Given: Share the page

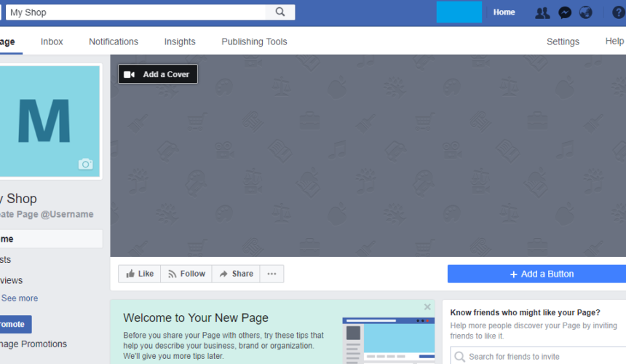Looking at the screenshot, I should (x=236, y=274).
